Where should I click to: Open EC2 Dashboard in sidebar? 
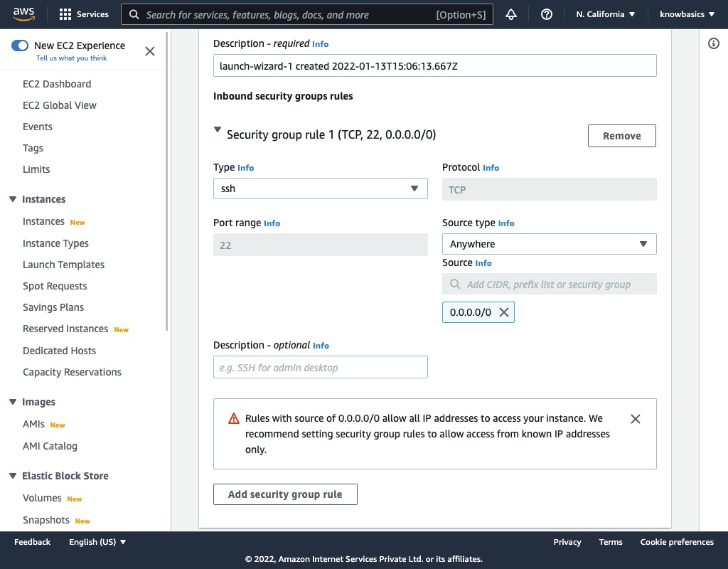point(57,84)
